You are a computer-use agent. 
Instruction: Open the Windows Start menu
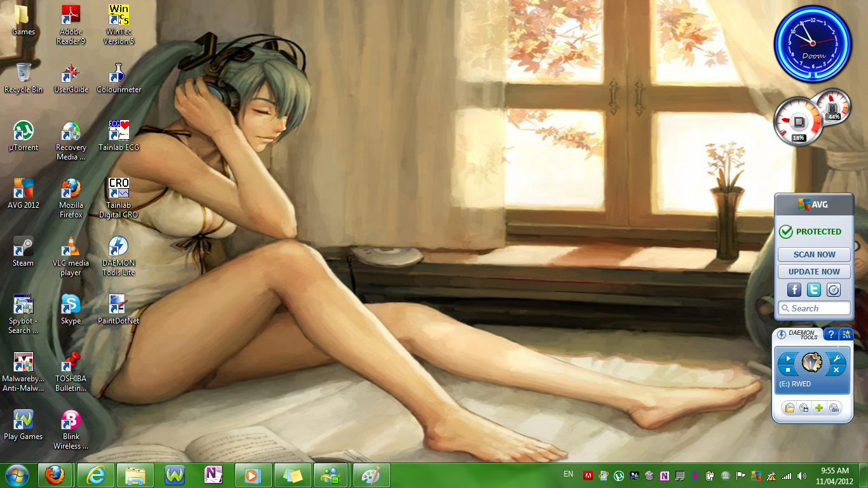17,475
